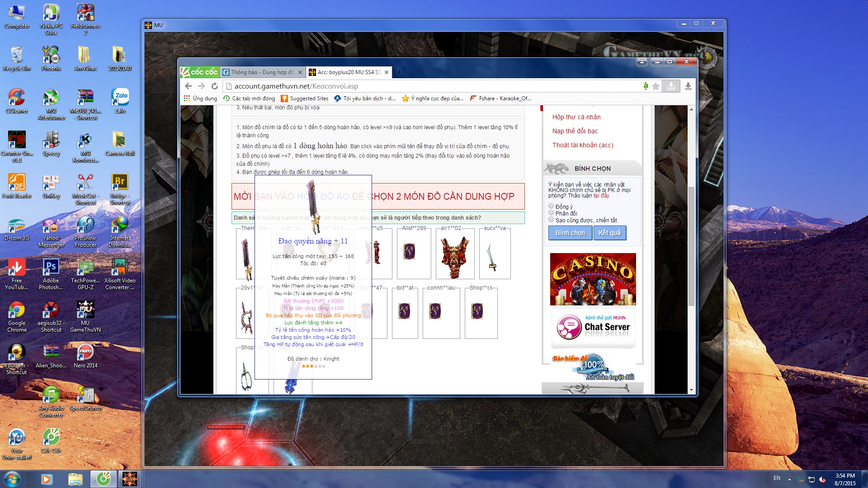
Task: Reload the page with refresh icon
Action: [x=215, y=86]
